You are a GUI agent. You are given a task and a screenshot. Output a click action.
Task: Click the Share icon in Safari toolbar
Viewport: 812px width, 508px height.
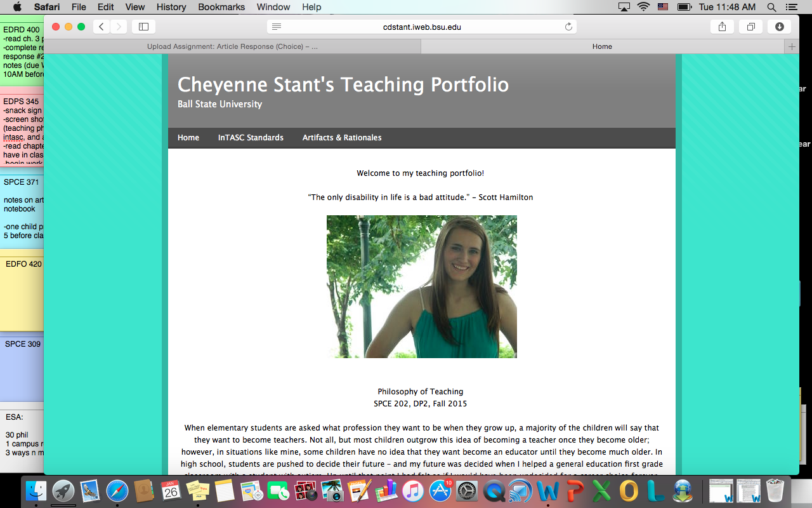(722, 27)
